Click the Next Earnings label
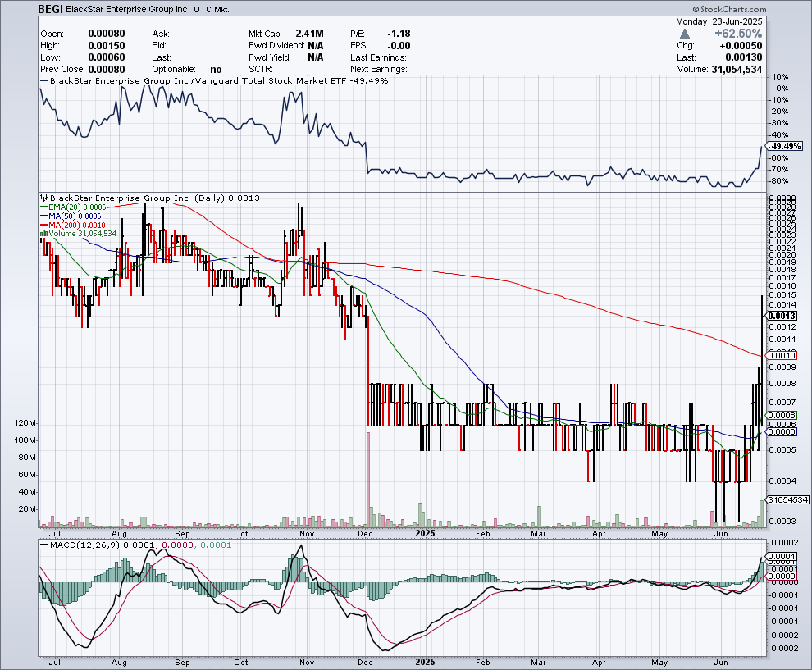The height and width of the screenshot is (670, 812). tap(379, 70)
